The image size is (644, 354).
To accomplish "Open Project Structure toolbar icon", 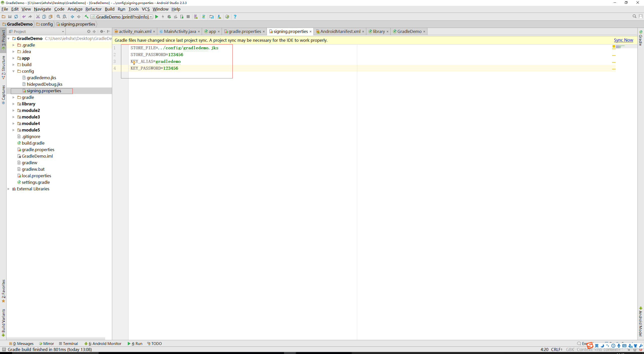I will pos(212,17).
